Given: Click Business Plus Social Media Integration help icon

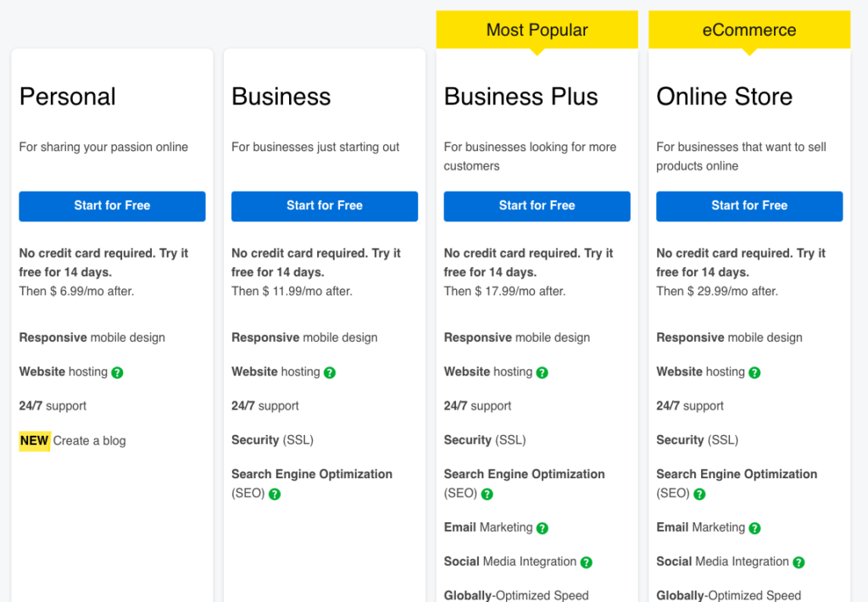Looking at the screenshot, I should 586,562.
